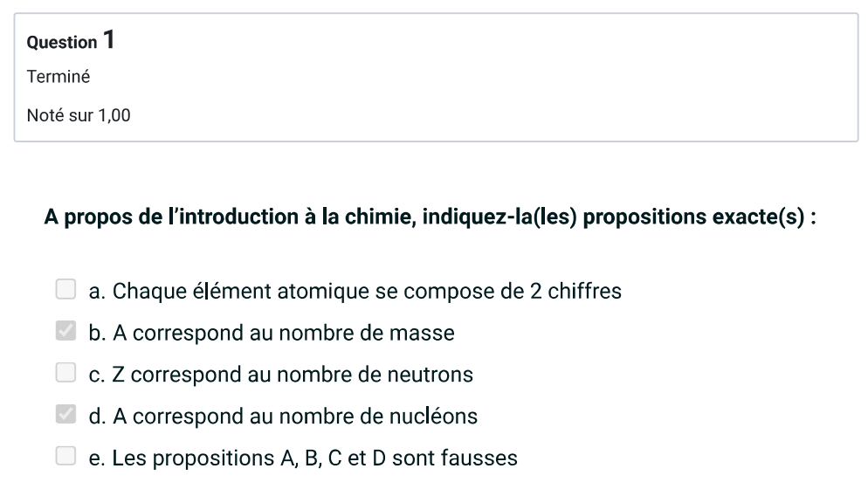
Task: Uncheck the 'nombre de nucléons' checkbox
Action: pos(65,415)
